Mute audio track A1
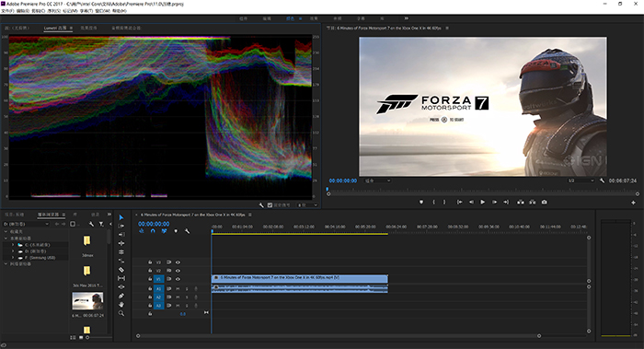 pyautogui.click(x=178, y=289)
